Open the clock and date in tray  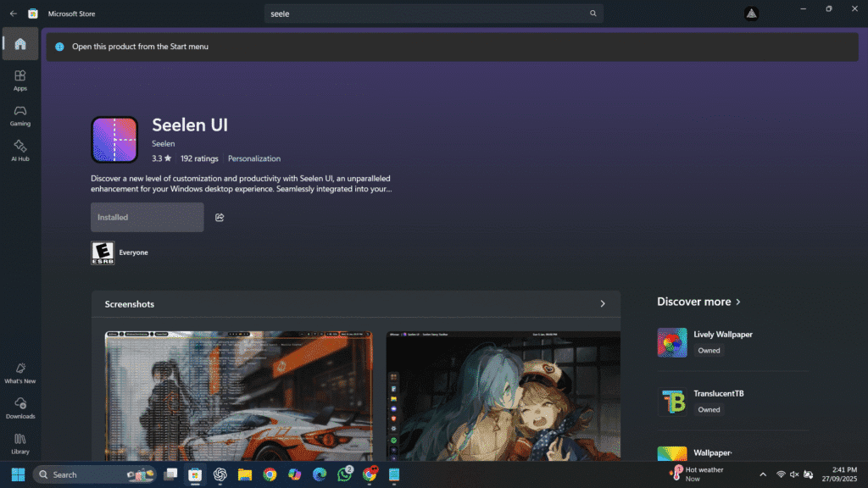[839, 474]
